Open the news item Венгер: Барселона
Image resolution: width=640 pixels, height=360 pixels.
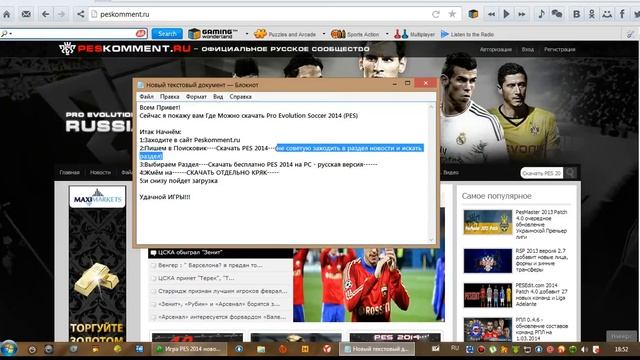[x=210, y=265]
